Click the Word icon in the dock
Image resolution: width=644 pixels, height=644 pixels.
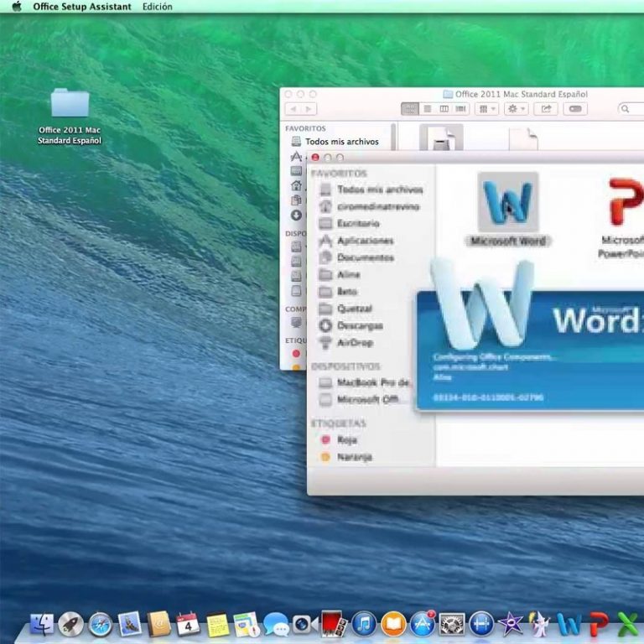[x=569, y=624]
